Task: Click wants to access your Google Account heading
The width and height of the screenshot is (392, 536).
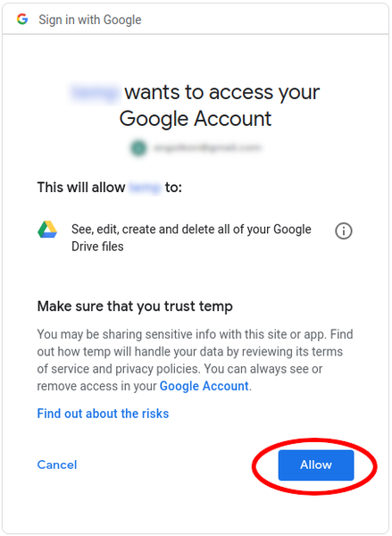Action: (196, 105)
